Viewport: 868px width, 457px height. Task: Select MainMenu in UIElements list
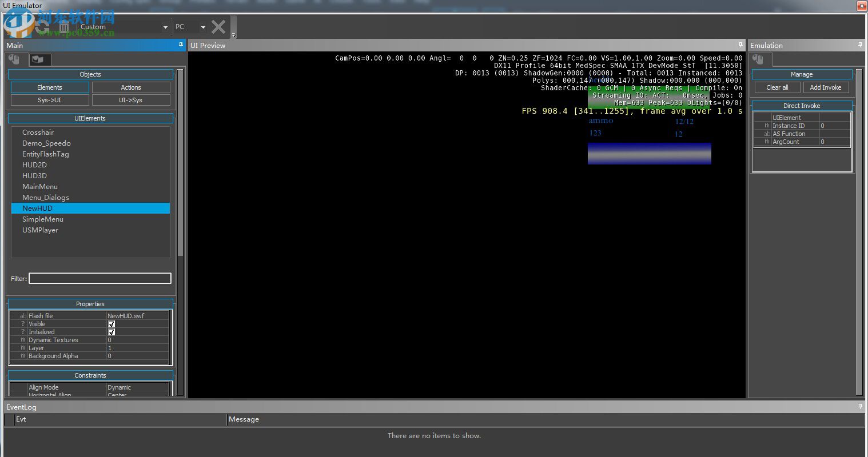90,187
